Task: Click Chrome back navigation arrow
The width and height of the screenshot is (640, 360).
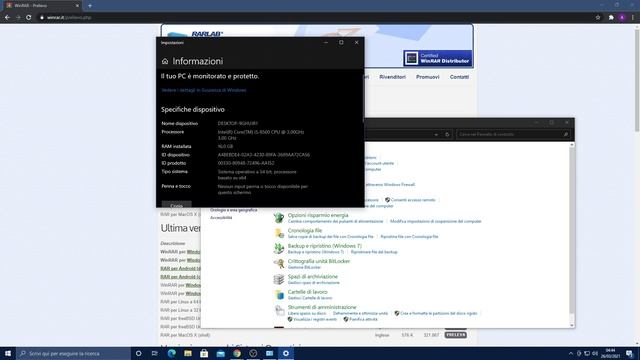Action: point(7,18)
